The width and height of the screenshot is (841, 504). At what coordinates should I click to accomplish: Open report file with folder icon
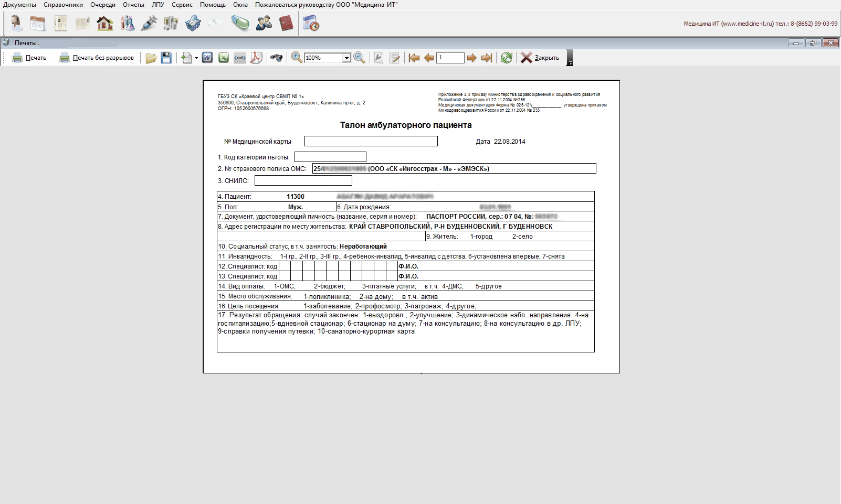(x=151, y=58)
